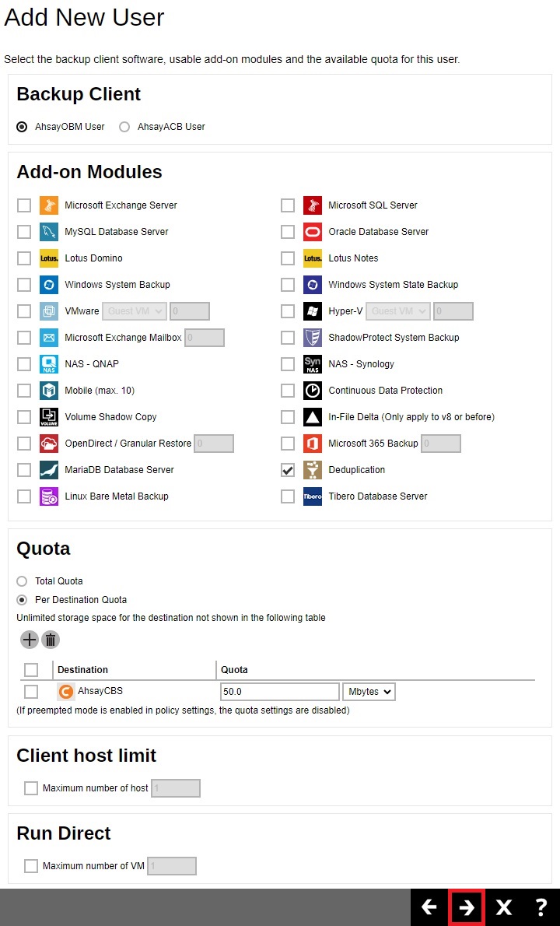Click the VMware module icon
Screen dimensions: 560x926
click(48, 310)
